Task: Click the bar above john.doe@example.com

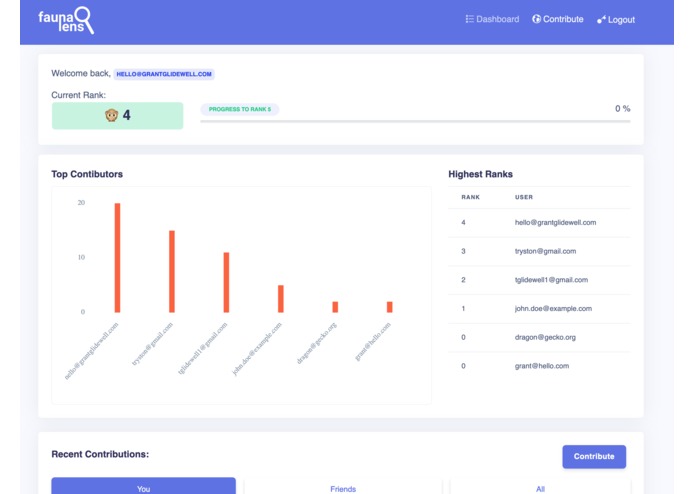Action: click(281, 299)
